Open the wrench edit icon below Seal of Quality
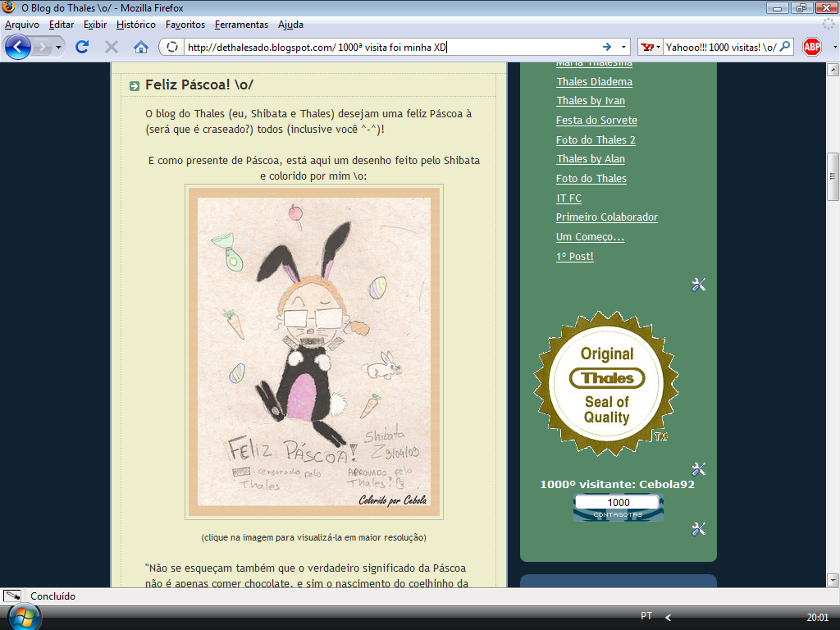Image resolution: width=840 pixels, height=630 pixels. click(x=698, y=469)
